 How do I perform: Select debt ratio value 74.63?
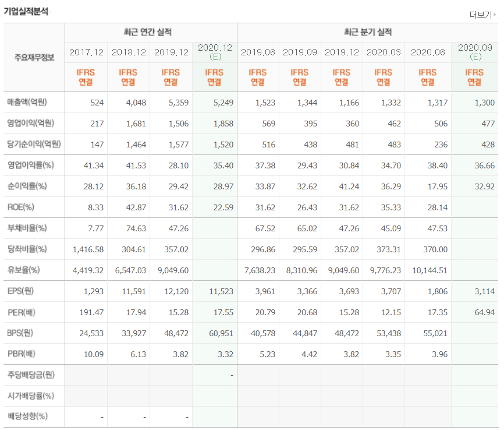tap(136, 228)
